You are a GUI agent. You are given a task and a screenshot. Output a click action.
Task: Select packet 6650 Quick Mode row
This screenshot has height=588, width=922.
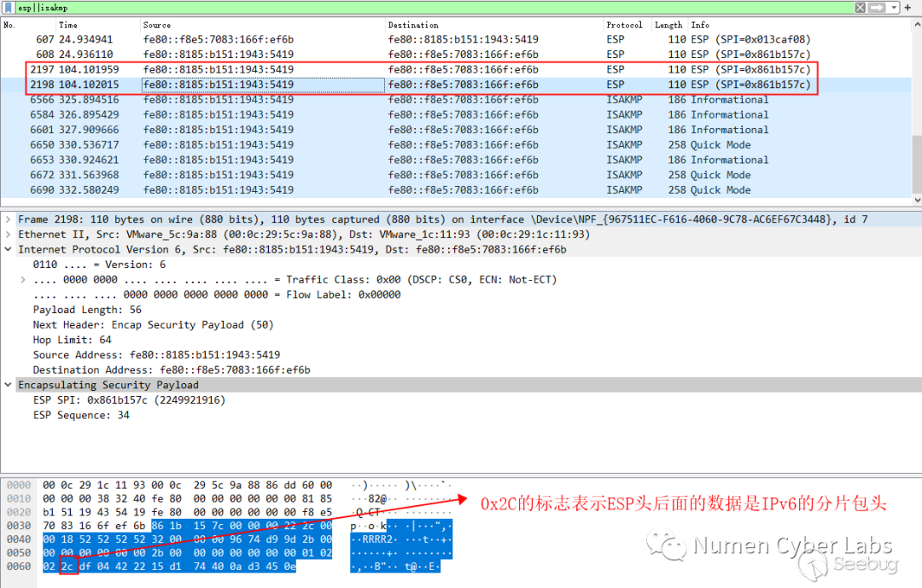pos(341,145)
